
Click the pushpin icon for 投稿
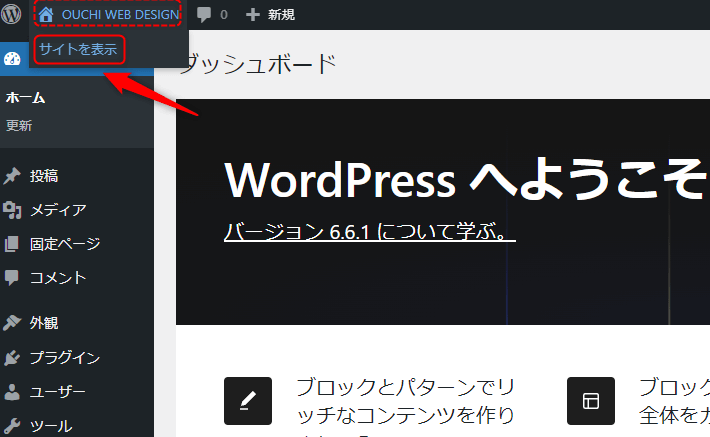point(12,176)
